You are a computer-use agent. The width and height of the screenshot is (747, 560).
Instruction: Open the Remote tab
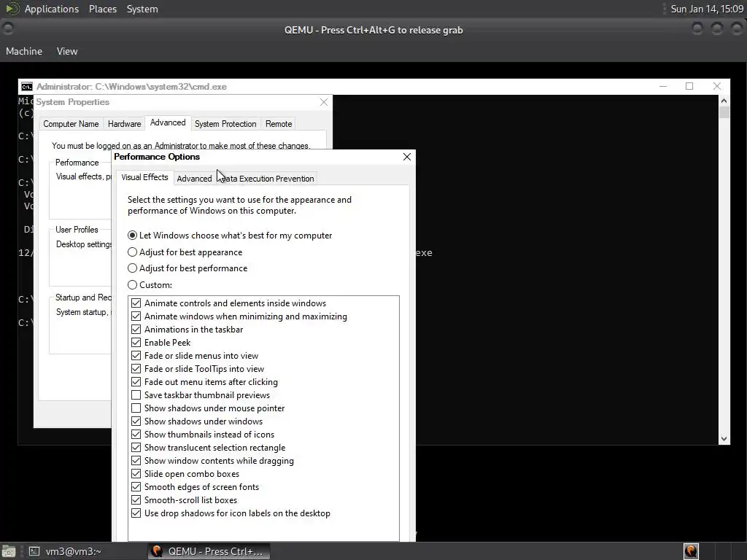pos(278,124)
